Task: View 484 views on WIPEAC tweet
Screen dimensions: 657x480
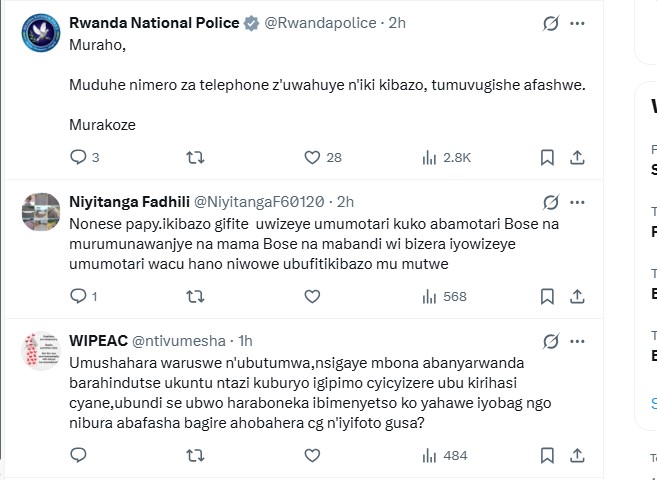Action: click(x=445, y=456)
